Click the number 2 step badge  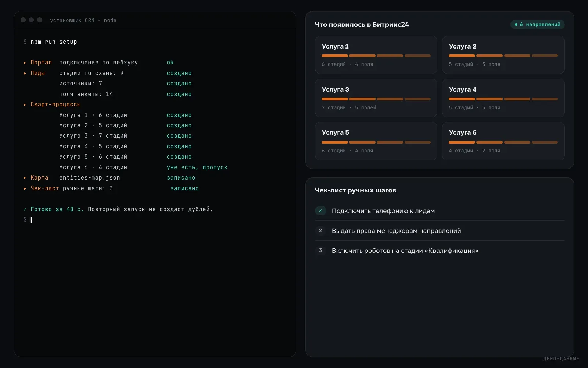(320, 230)
